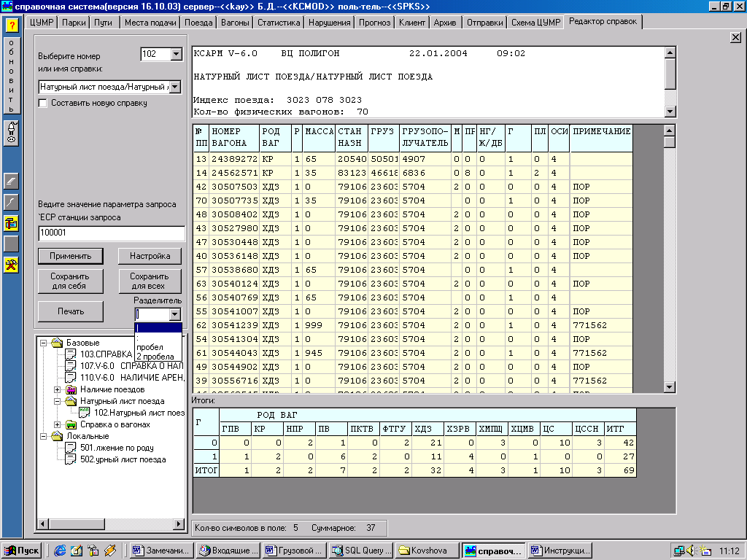The image size is (747, 560).
Task: Switch to the 'Статистика' tab
Action: pyautogui.click(x=279, y=23)
